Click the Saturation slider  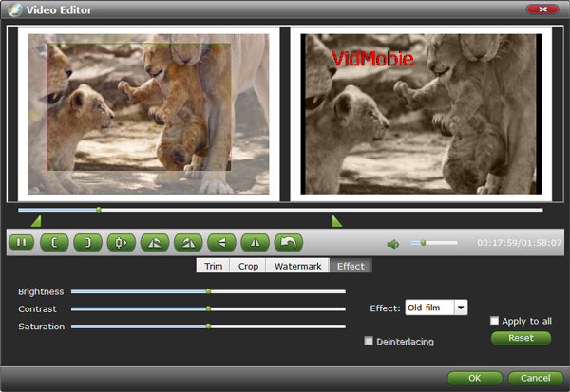(208, 327)
